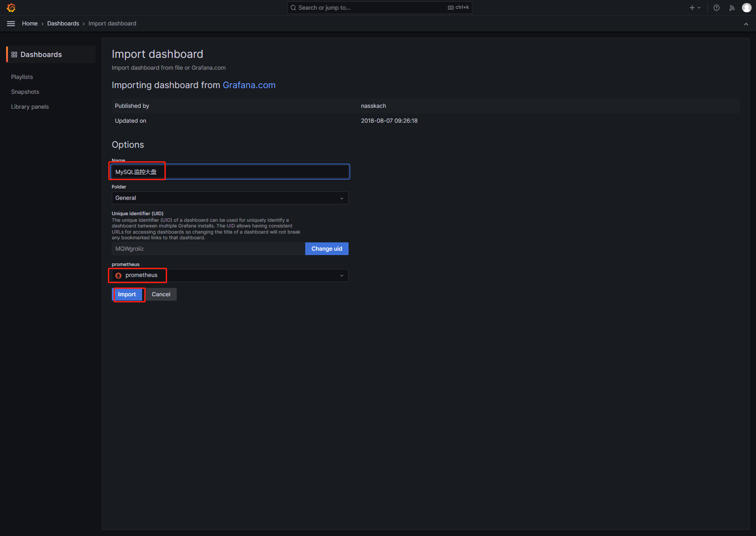The width and height of the screenshot is (756, 536).
Task: Click the Grafana logo icon
Action: pos(11,8)
